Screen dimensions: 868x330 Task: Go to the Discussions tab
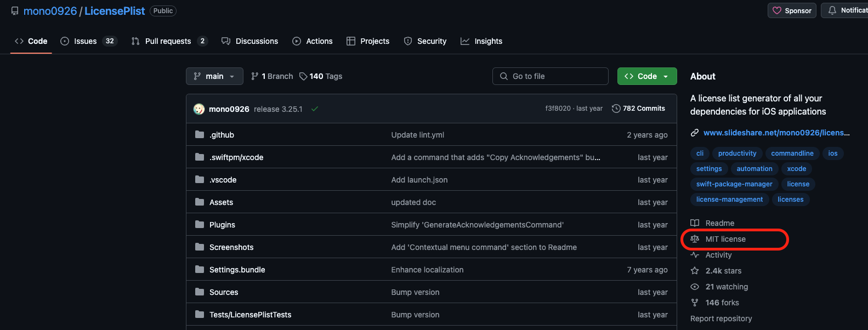(249, 41)
